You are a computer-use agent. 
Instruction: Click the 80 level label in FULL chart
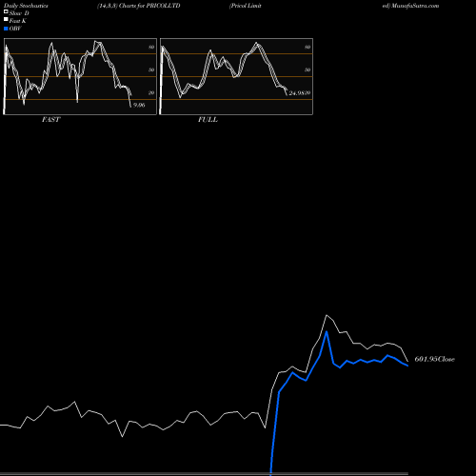[x=307, y=47]
